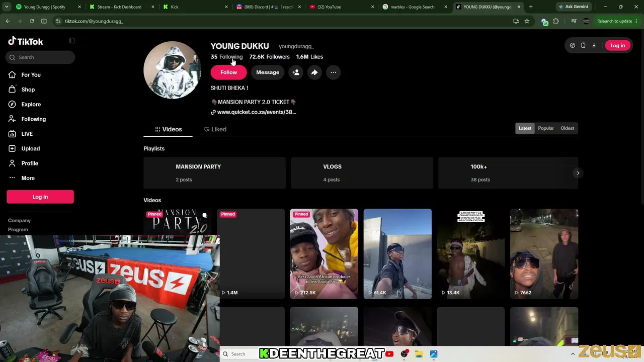Screen dimensions: 644x362
Task: Open the For You feed
Action: (31, 75)
